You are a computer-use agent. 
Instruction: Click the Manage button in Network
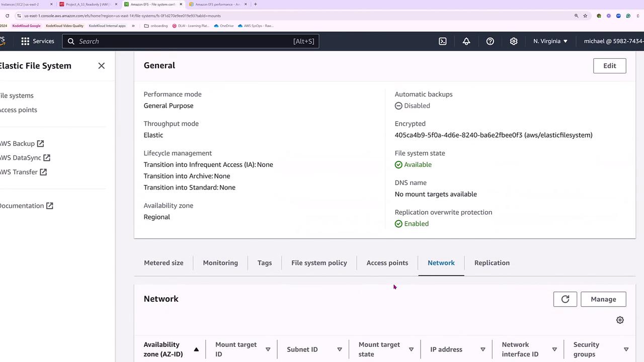pyautogui.click(x=603, y=299)
